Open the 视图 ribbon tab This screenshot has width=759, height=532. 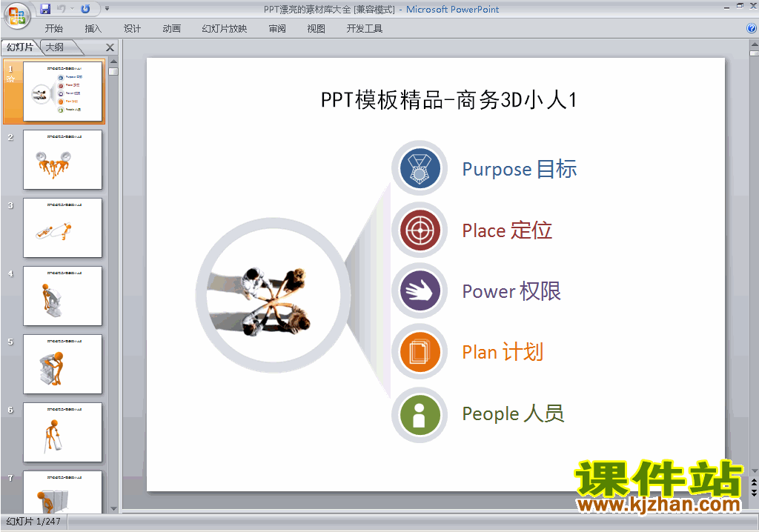tap(316, 29)
